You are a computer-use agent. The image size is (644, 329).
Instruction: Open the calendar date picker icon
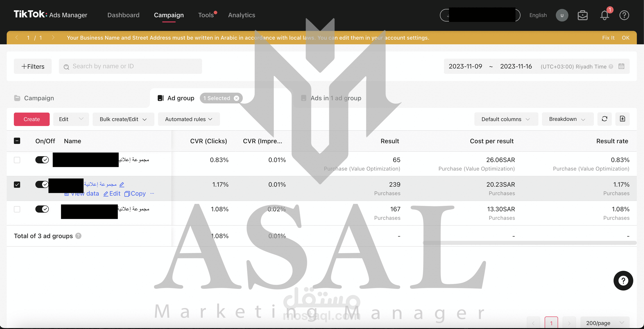point(621,66)
